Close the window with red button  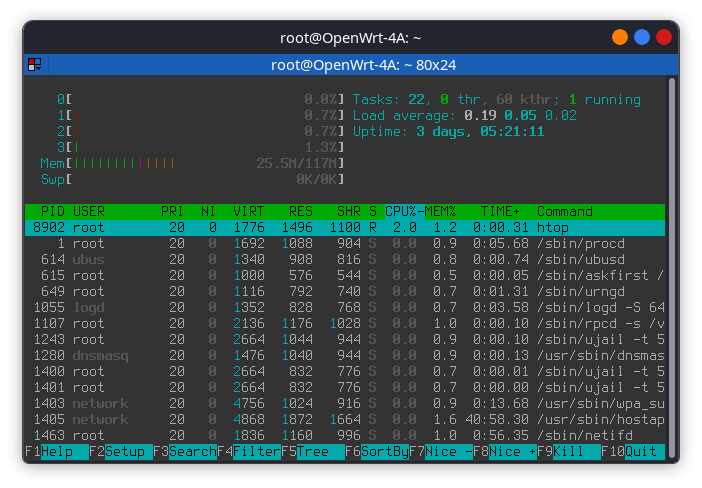(x=663, y=37)
